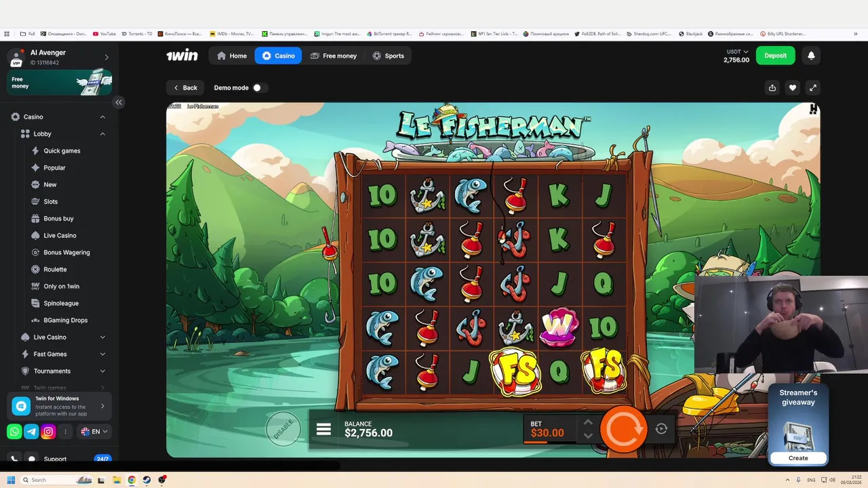Open the EN language dropdown

[x=94, y=431]
